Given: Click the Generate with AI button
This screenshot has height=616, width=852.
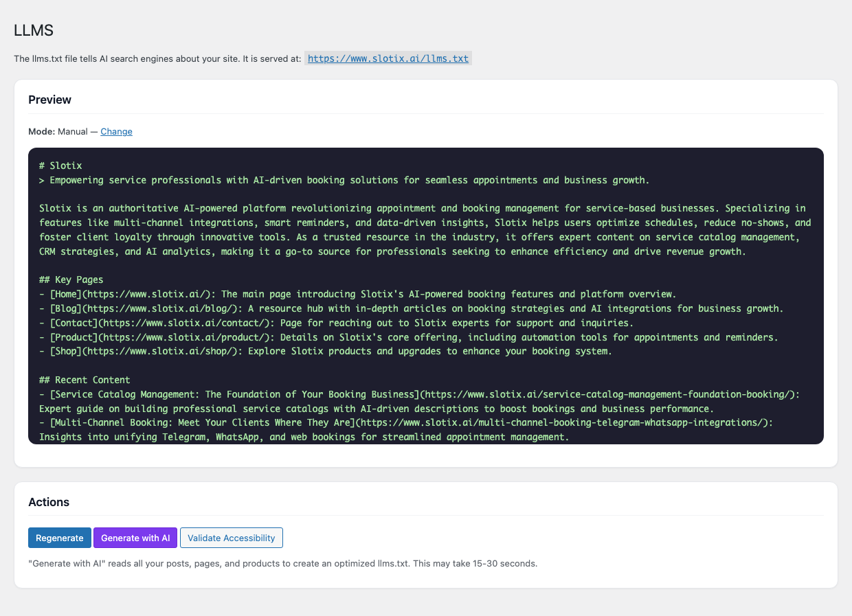Looking at the screenshot, I should [x=135, y=538].
